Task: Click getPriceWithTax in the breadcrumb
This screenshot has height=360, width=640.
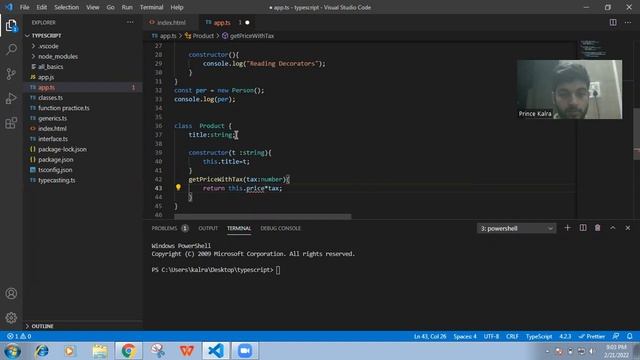Action: 251,36
